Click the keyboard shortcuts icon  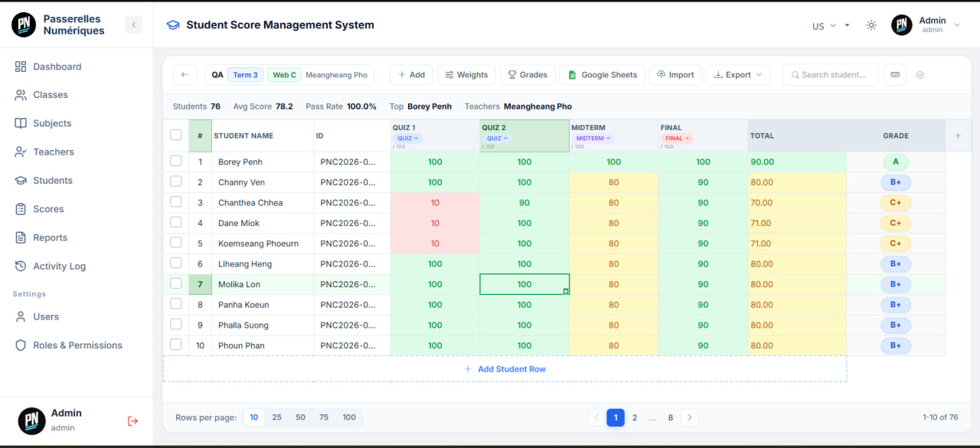(x=895, y=75)
